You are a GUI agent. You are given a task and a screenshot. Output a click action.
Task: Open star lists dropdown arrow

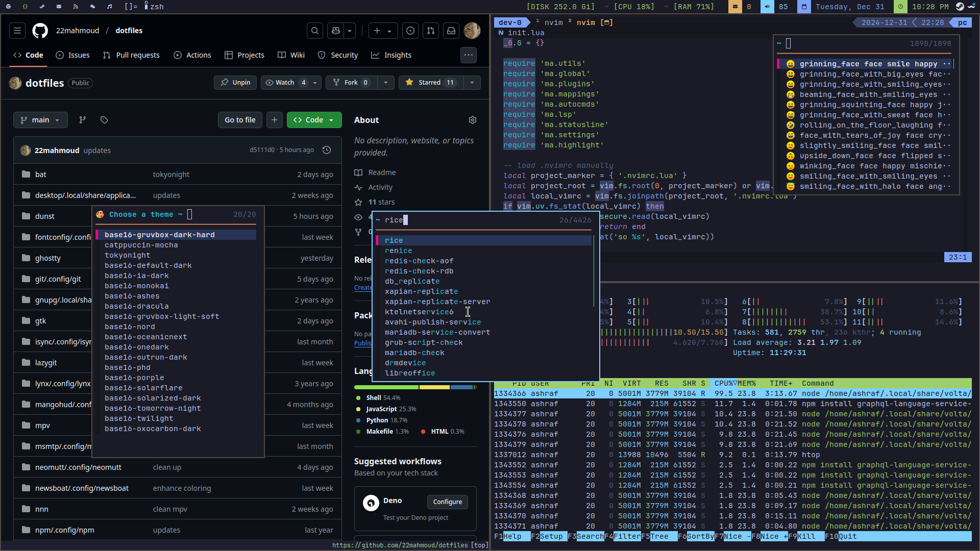(x=472, y=83)
